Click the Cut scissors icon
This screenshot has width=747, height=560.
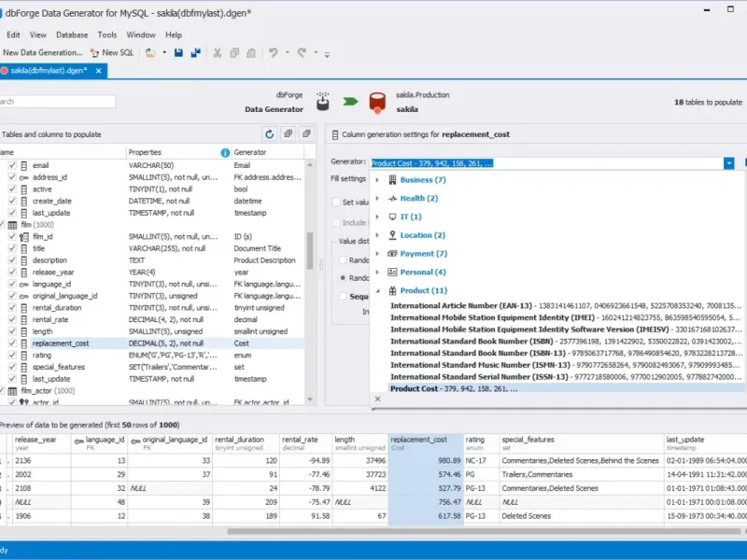tap(217, 53)
